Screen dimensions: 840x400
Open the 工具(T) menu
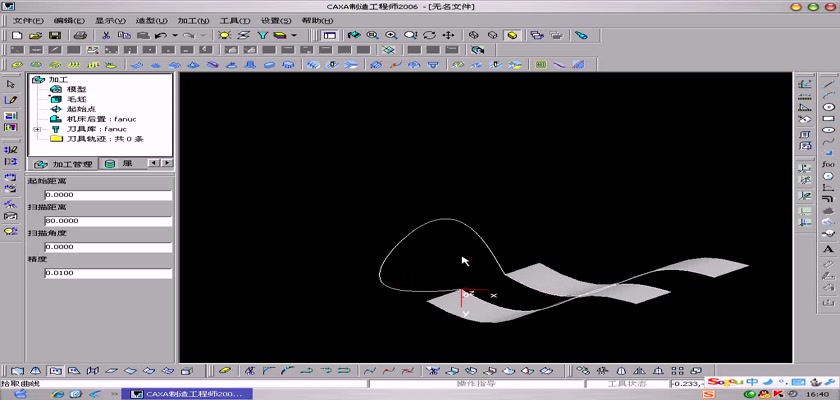(235, 20)
